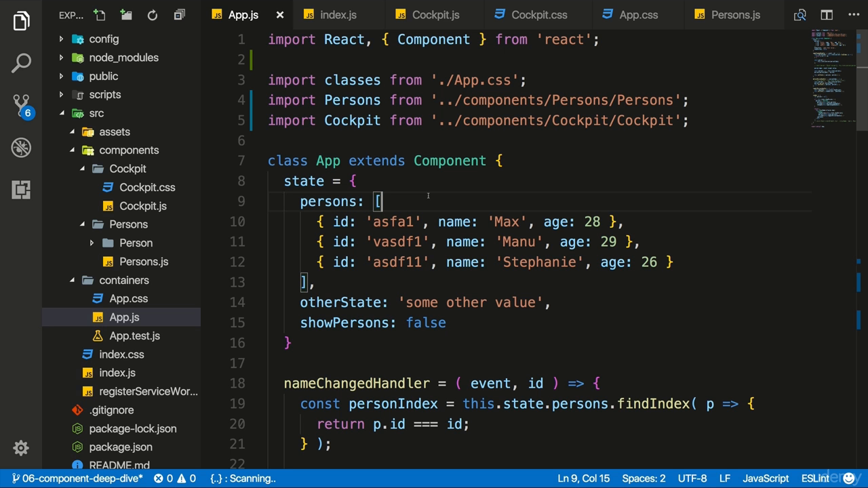Close the App.js editor tab
This screenshot has height=488, width=868.
279,15
